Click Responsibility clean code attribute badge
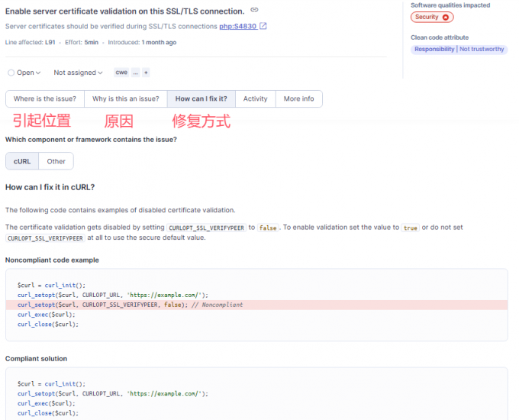This screenshot has width=519, height=420. 434,49
